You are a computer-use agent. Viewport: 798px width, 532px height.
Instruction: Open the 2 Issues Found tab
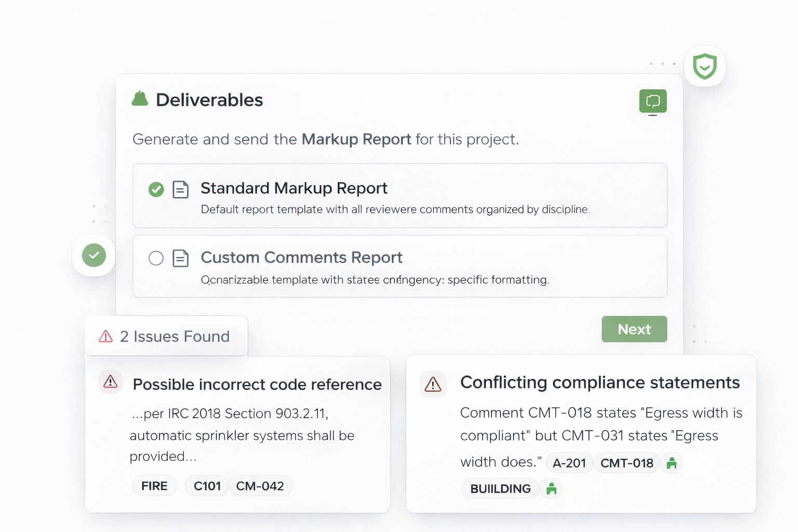tap(166, 336)
